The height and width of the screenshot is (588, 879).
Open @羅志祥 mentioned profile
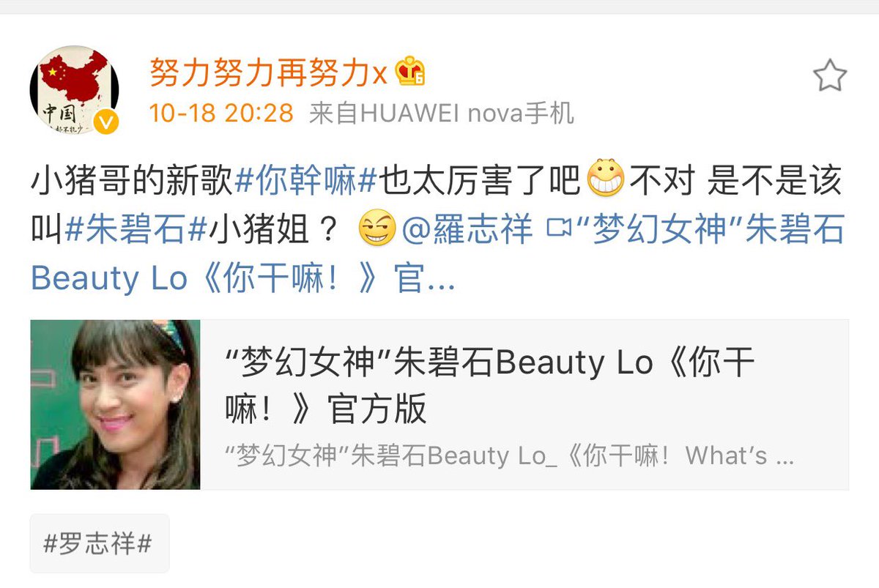(x=466, y=230)
